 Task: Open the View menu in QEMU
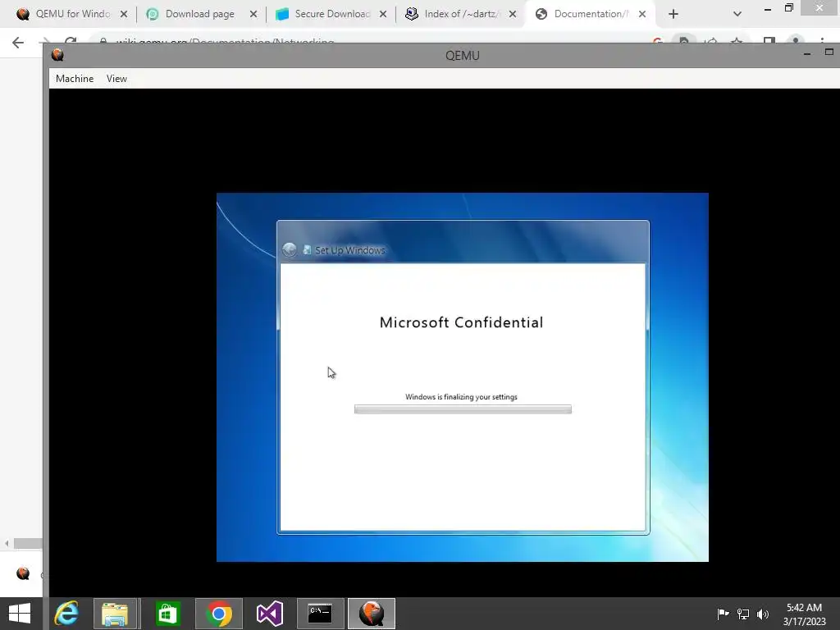tap(116, 78)
